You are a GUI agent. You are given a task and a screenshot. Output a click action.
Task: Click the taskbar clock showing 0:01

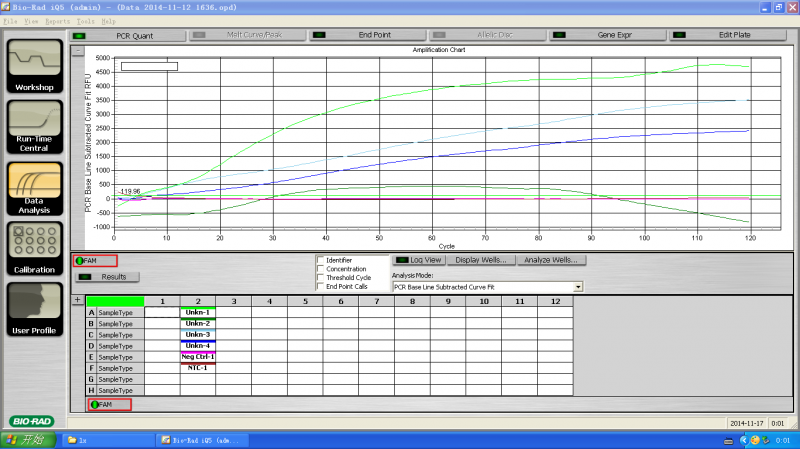point(783,440)
